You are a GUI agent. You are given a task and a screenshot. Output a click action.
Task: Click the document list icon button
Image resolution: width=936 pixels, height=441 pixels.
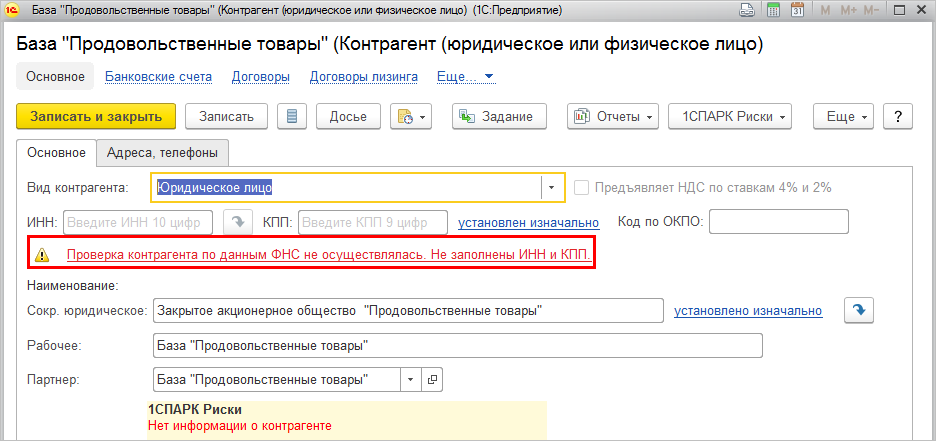292,116
